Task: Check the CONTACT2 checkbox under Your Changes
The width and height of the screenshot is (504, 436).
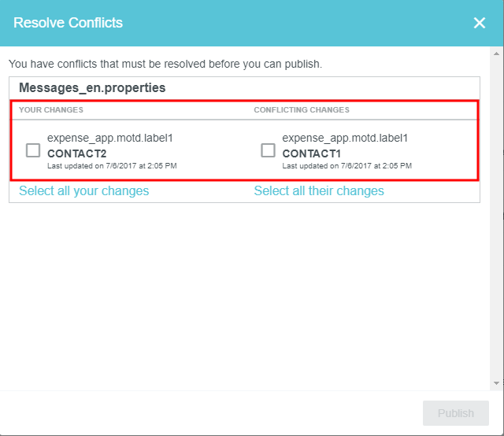Action: point(33,150)
